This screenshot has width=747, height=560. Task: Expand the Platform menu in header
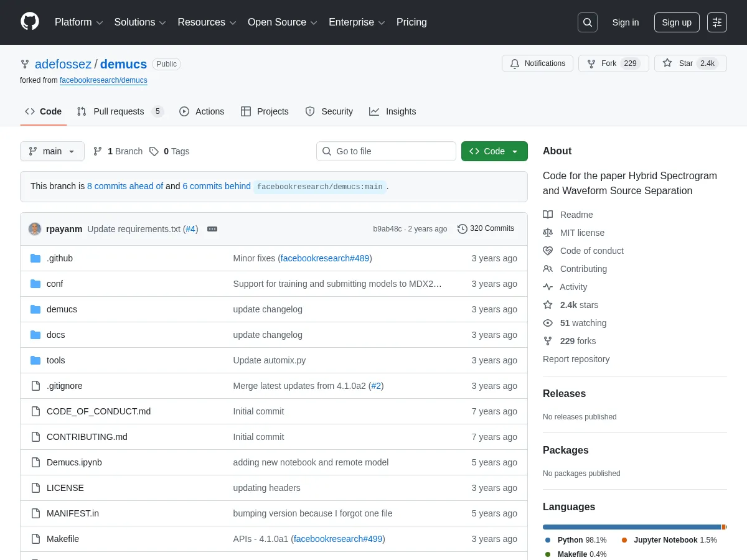(x=78, y=22)
